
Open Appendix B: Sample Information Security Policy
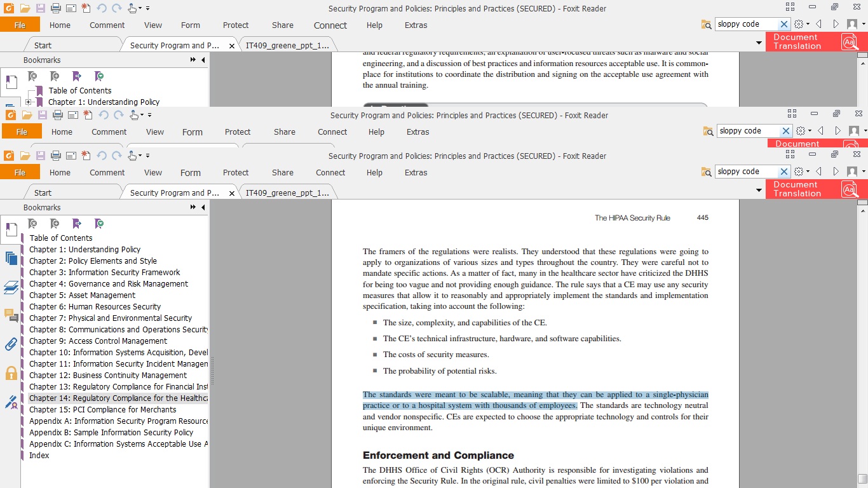click(111, 433)
